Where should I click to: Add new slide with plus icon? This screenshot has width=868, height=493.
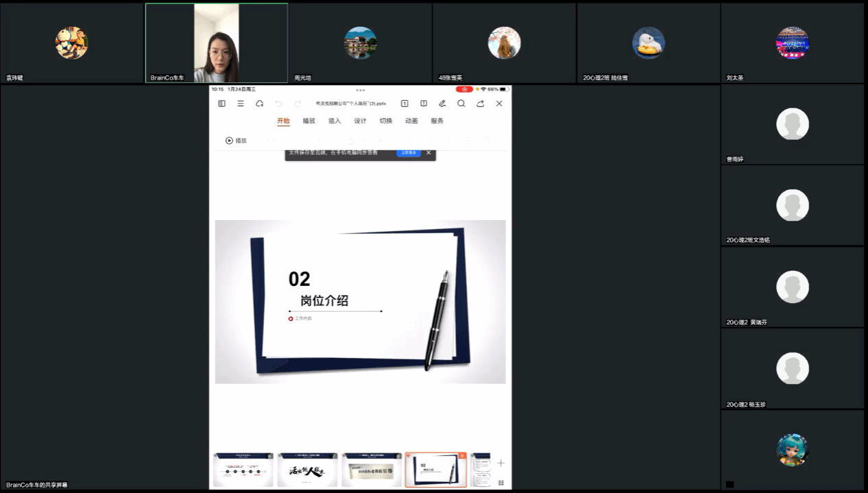tap(501, 464)
